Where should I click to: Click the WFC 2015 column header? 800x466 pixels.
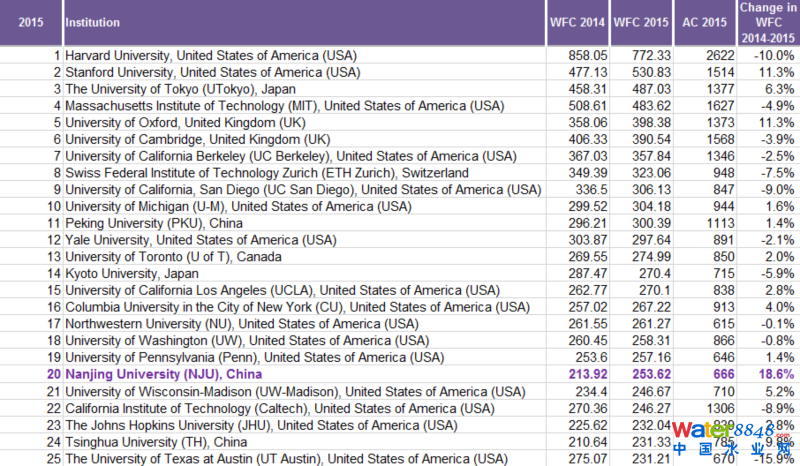(x=640, y=21)
